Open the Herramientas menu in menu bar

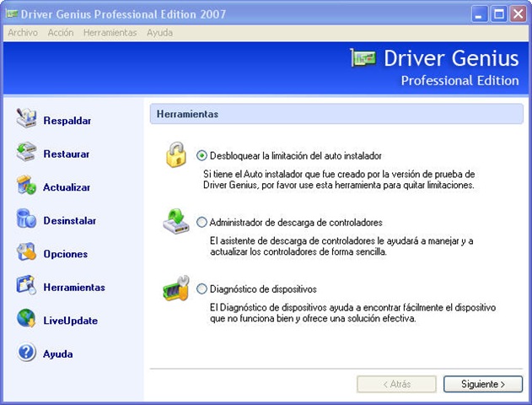[x=110, y=33]
